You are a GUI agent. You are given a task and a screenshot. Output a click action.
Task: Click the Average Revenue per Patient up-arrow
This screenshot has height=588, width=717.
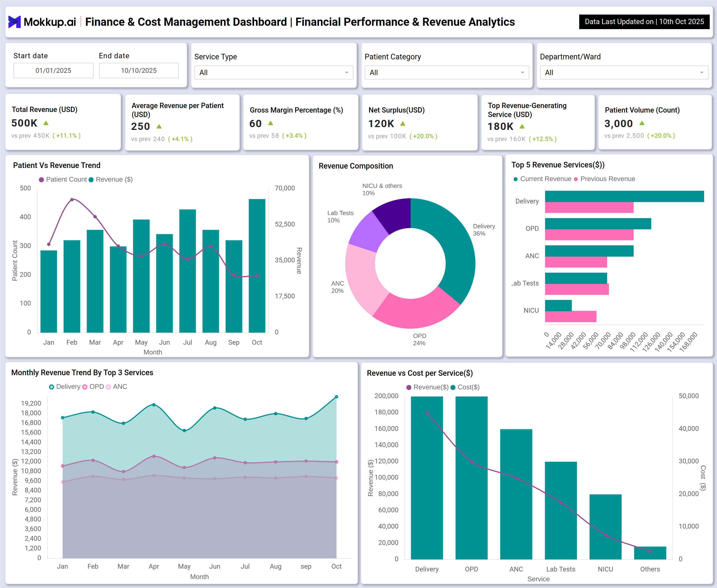pos(159,126)
